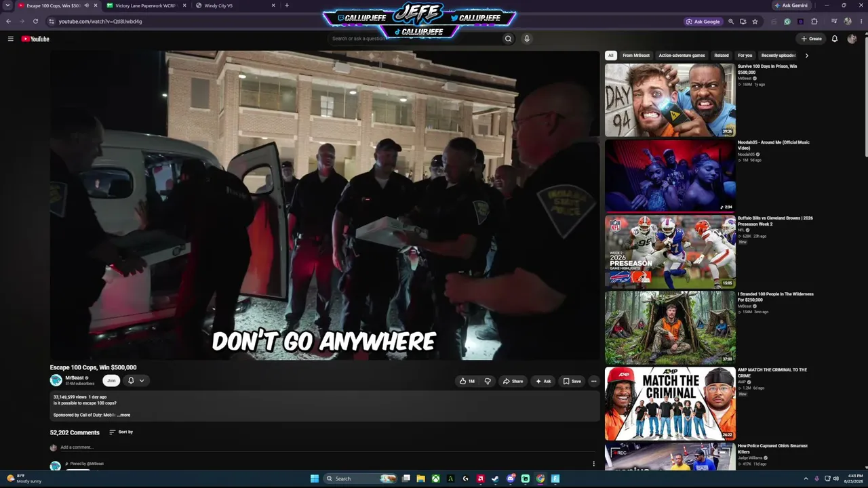Open a new browser tab

(287, 5)
